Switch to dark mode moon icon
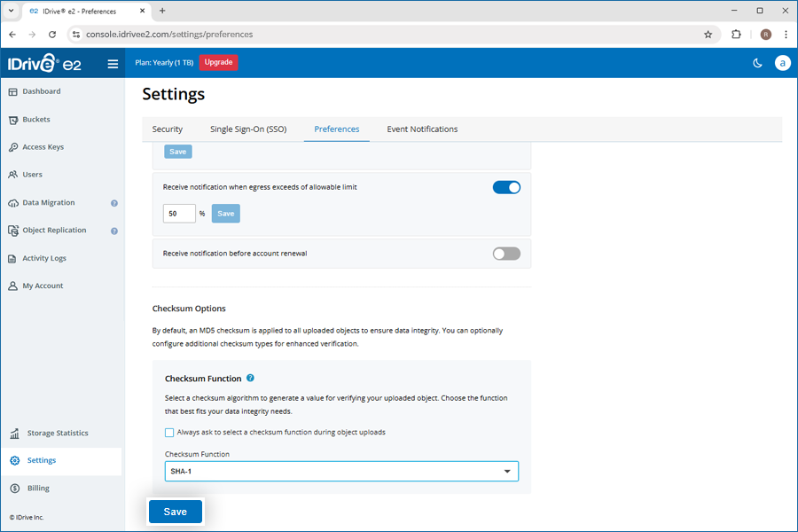798x532 pixels. 757,63
